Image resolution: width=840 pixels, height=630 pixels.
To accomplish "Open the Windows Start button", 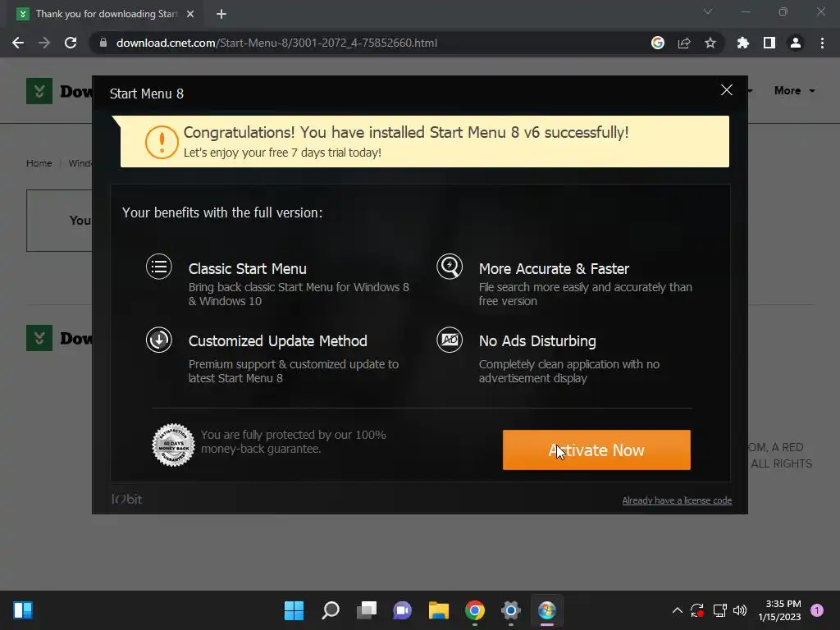I will point(294,610).
